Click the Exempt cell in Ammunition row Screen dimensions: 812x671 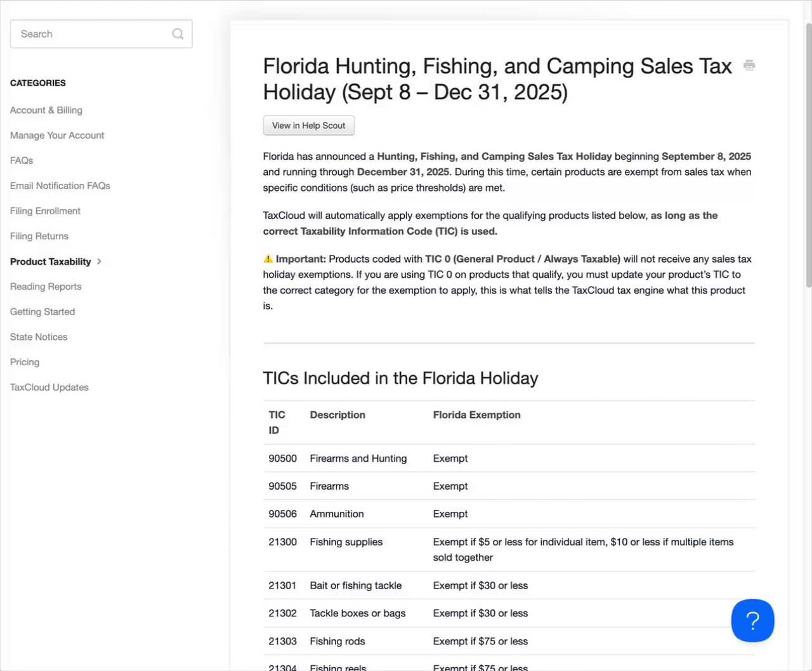pos(450,514)
